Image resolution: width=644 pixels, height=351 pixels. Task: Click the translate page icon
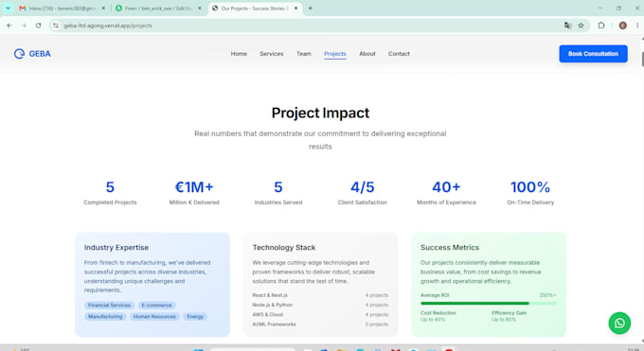pos(567,26)
